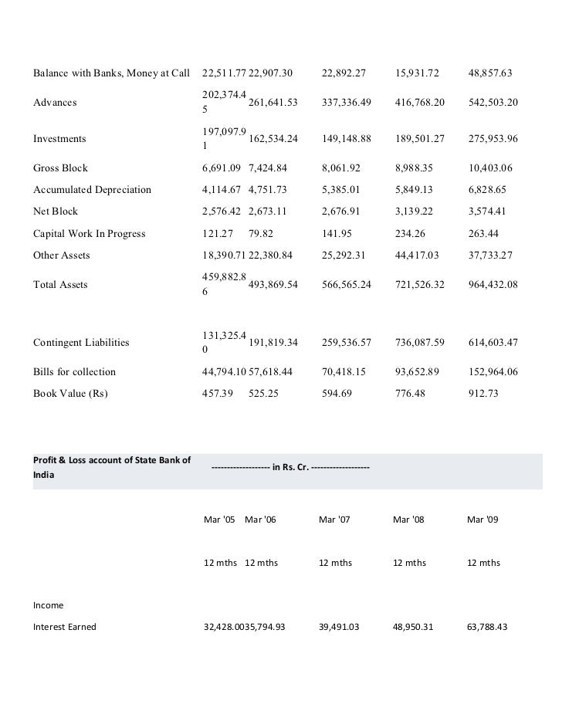Click the 'Gross Block' row label

(60, 168)
